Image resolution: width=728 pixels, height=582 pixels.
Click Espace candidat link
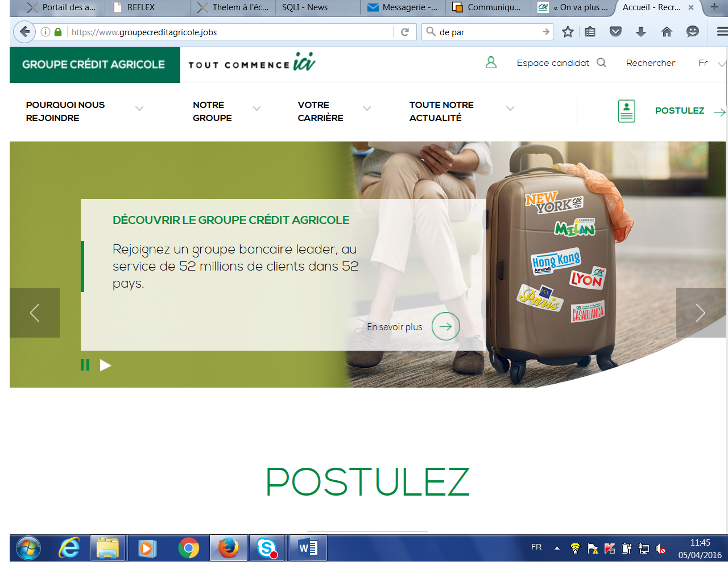coord(553,63)
